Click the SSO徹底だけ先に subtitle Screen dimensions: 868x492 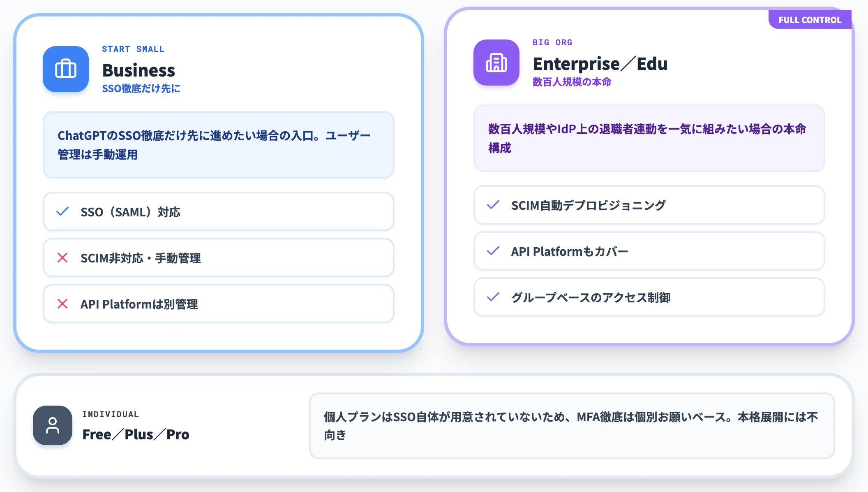click(x=141, y=88)
